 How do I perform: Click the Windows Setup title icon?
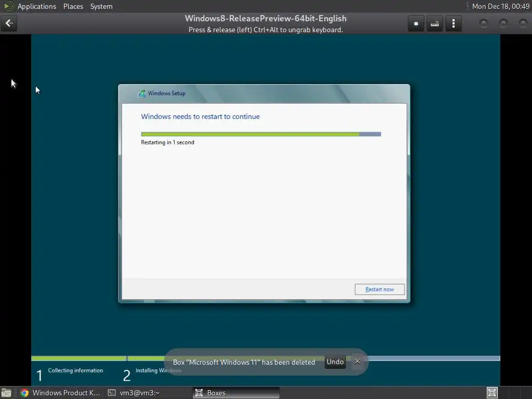[x=142, y=94]
